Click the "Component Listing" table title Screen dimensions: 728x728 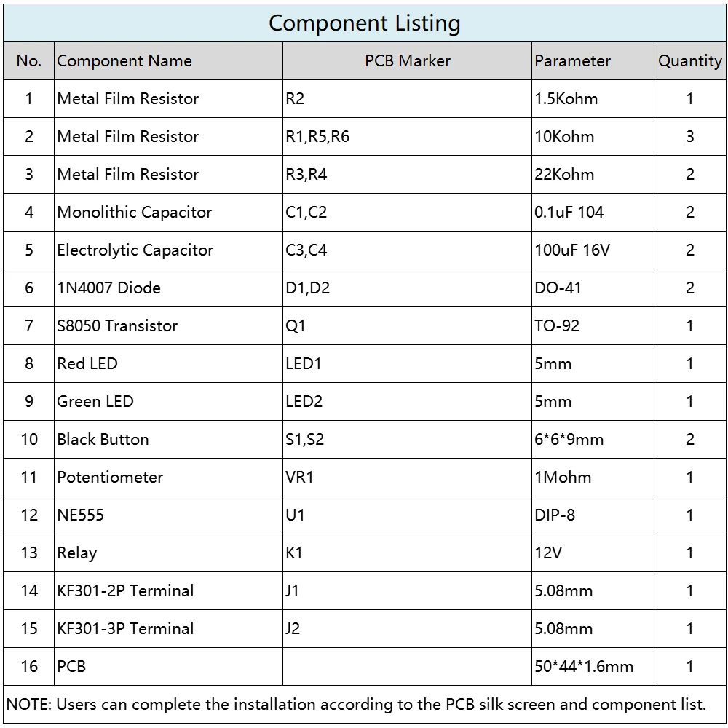coord(364,23)
